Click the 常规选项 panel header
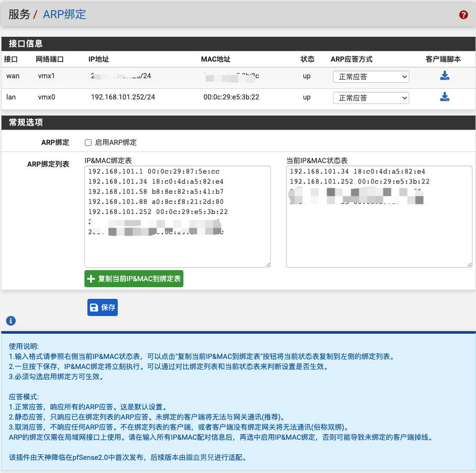 coord(26,123)
